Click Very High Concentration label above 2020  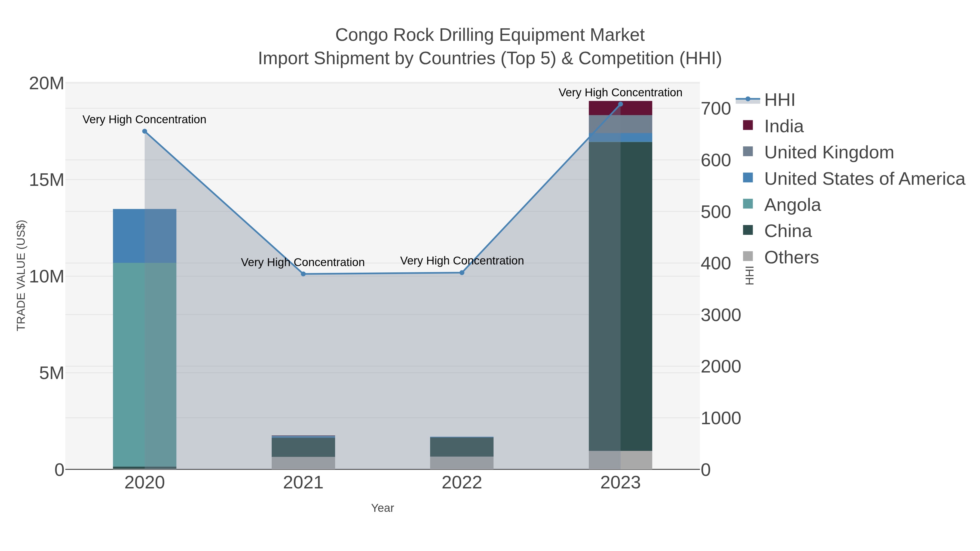pos(145,119)
